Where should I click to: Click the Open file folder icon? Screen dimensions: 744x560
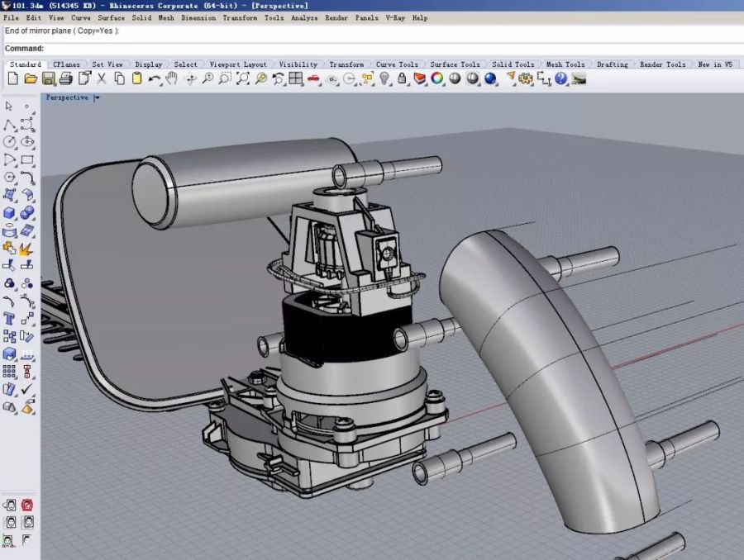31,78
